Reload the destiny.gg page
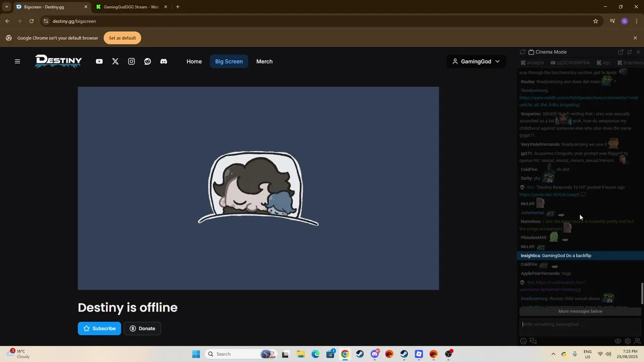 tap(31, 21)
